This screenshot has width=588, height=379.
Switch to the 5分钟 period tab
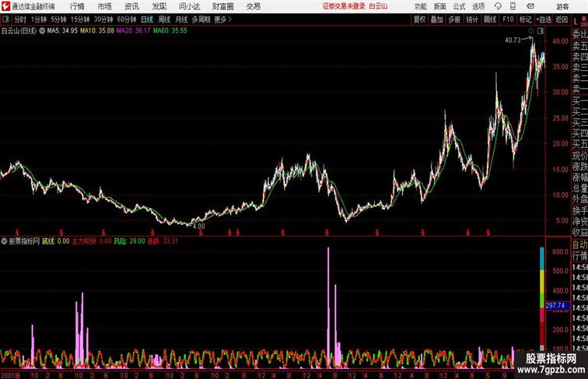click(x=58, y=19)
